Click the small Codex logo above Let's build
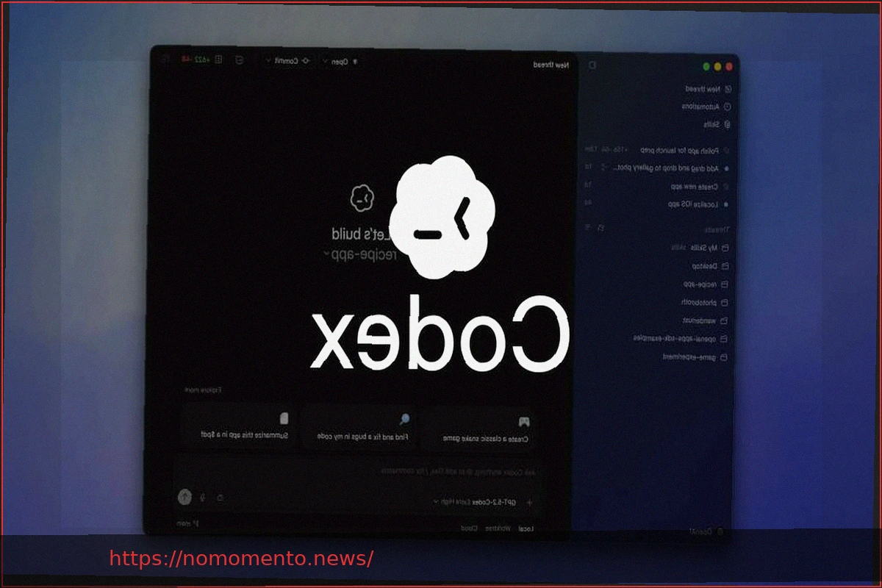The width and height of the screenshot is (882, 588). coord(363,198)
